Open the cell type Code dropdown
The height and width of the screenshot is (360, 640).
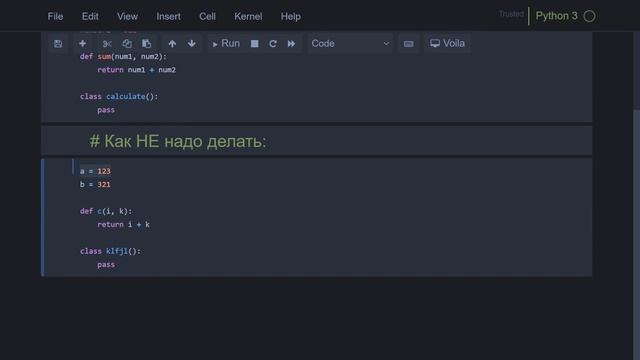pyautogui.click(x=350, y=44)
